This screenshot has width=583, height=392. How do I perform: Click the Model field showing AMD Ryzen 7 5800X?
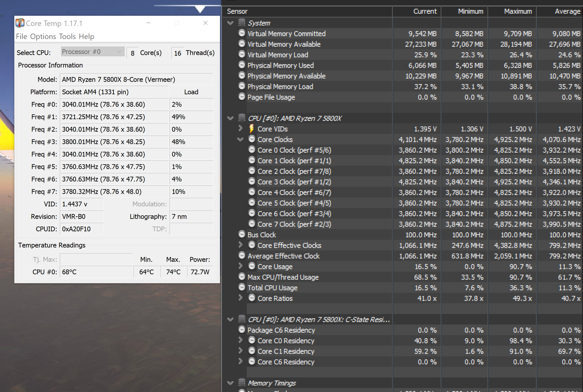point(136,79)
